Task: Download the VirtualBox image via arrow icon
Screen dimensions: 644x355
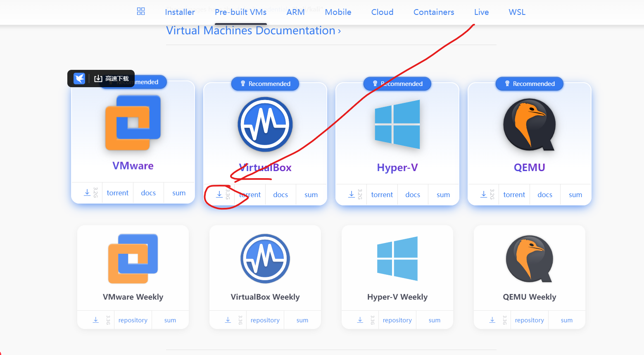Action: 219,194
